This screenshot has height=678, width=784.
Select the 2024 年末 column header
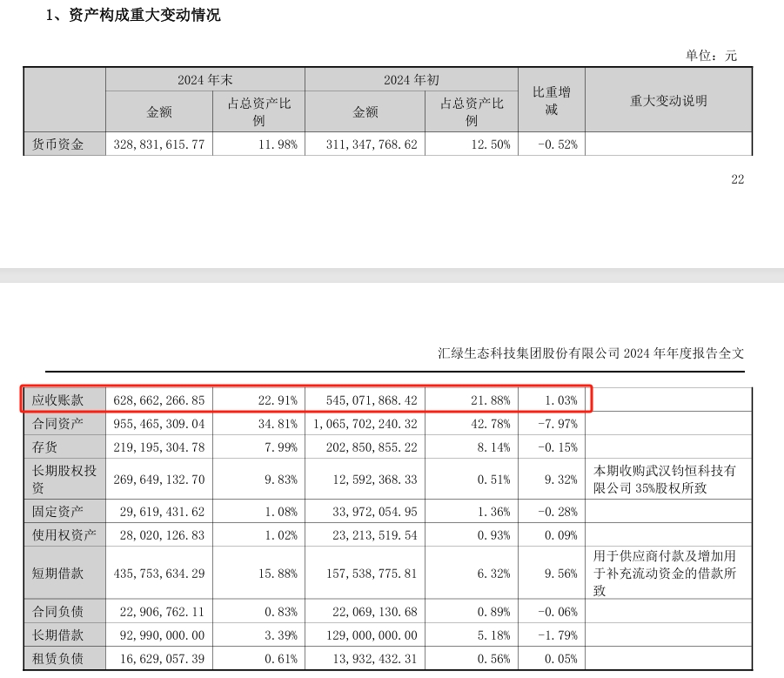(205, 80)
